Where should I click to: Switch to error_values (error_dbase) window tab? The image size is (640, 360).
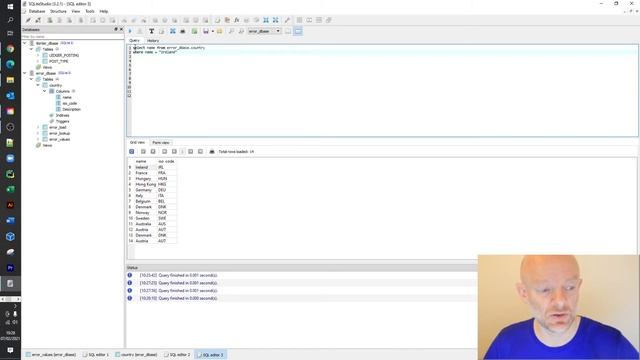pyautogui.click(x=51, y=355)
